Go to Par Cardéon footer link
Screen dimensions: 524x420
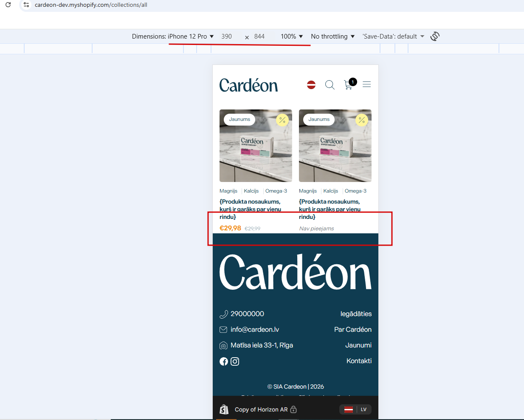[x=353, y=330]
